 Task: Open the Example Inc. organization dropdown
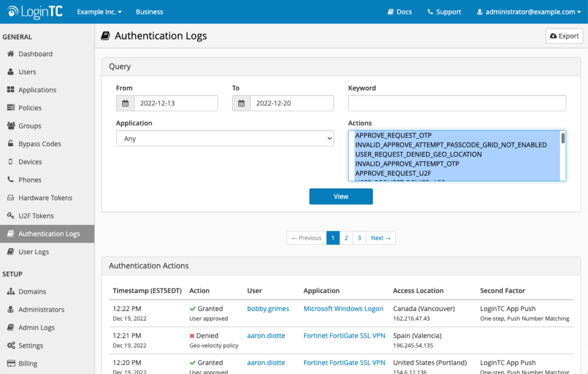(x=99, y=11)
